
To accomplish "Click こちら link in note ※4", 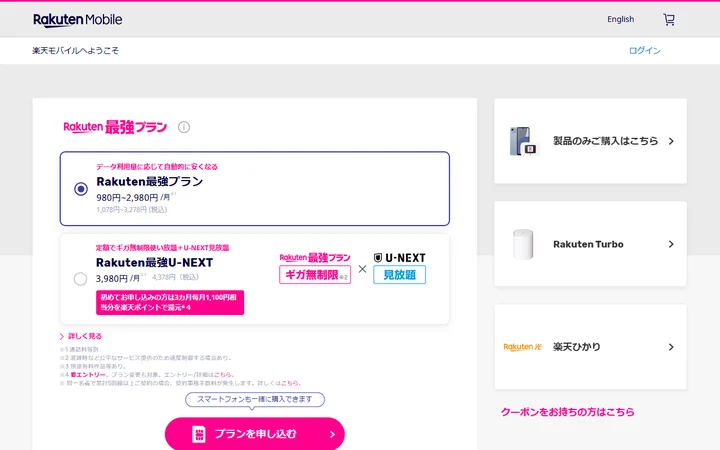I will click(x=223, y=375).
